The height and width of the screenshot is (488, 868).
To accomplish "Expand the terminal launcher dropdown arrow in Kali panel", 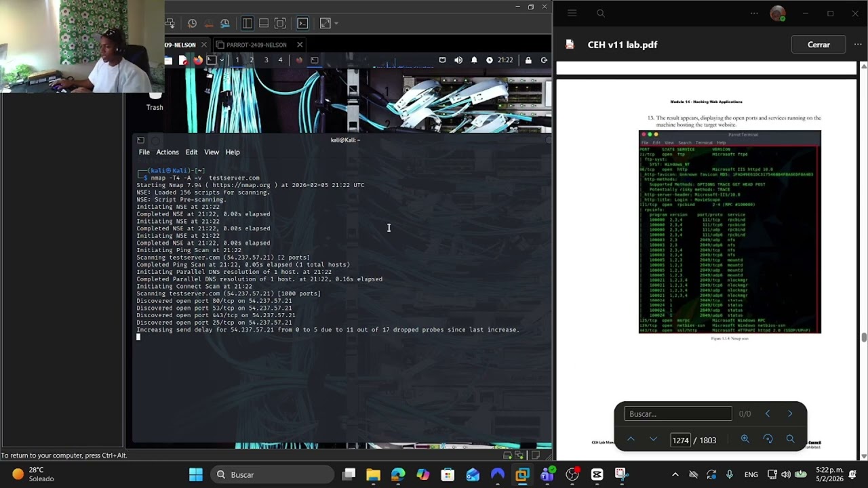I will tap(221, 60).
